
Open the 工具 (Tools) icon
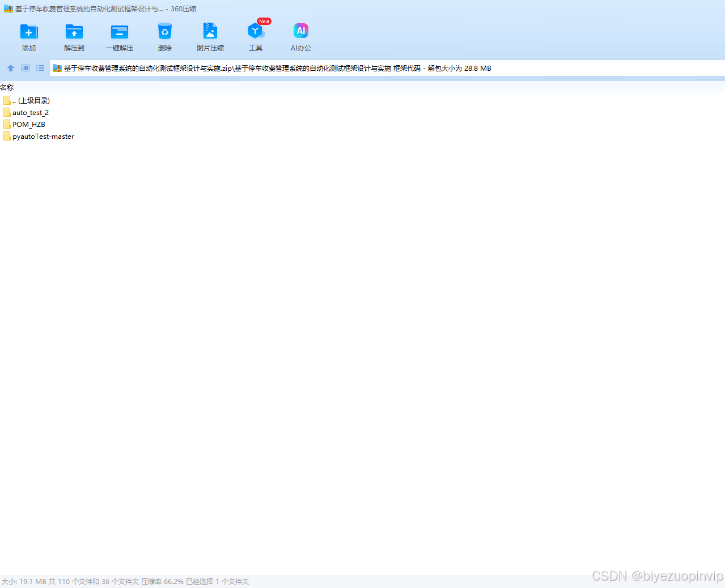255,32
